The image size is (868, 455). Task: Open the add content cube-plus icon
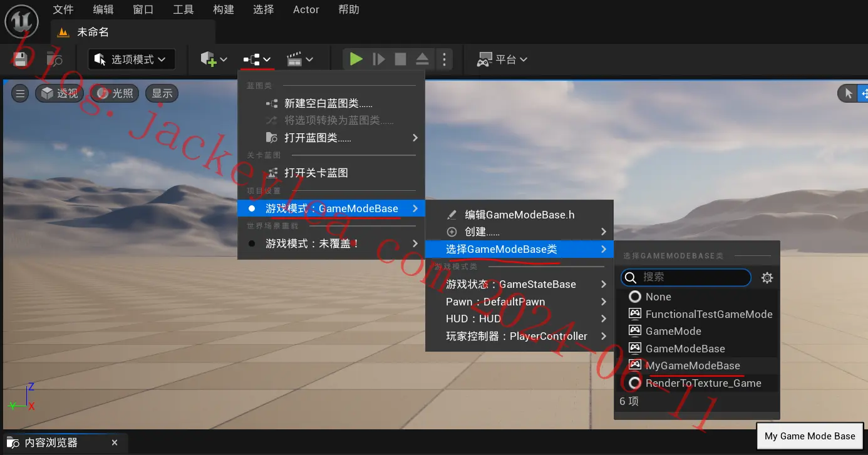(214, 59)
